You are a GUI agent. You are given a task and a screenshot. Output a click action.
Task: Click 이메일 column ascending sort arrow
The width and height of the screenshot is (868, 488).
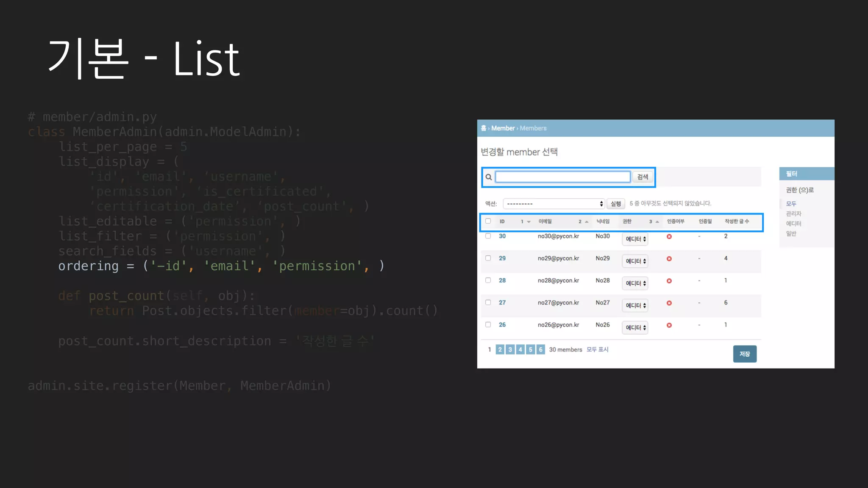pos(587,222)
